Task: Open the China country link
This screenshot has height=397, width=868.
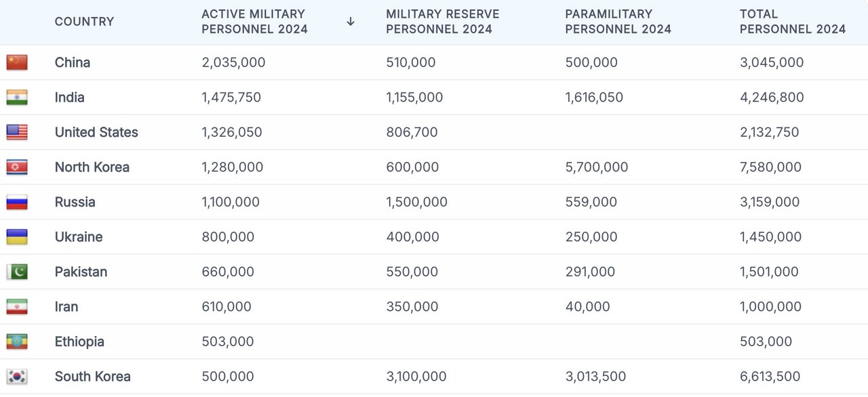Action: click(73, 62)
